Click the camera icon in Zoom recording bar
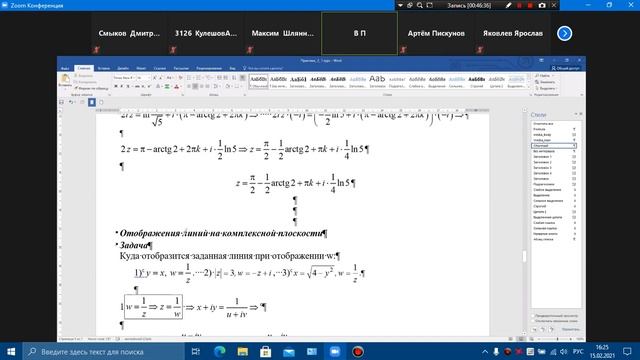The height and width of the screenshot is (360, 640). [542, 5]
